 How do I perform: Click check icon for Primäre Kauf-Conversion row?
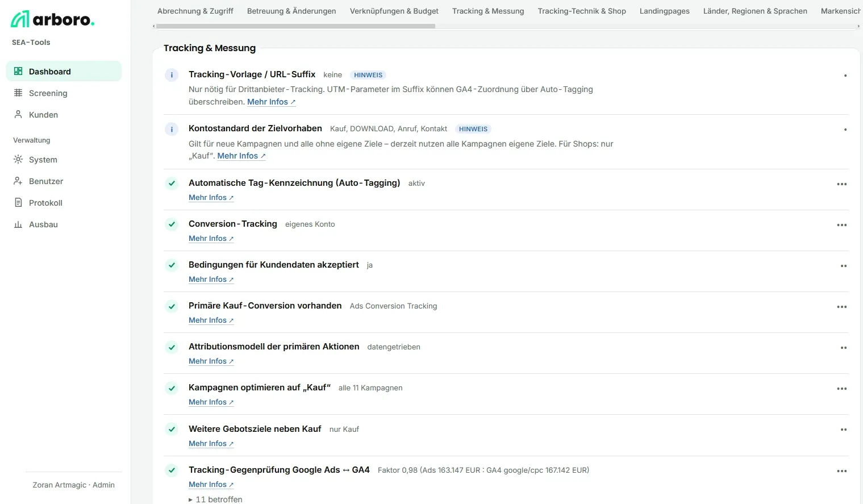point(172,306)
